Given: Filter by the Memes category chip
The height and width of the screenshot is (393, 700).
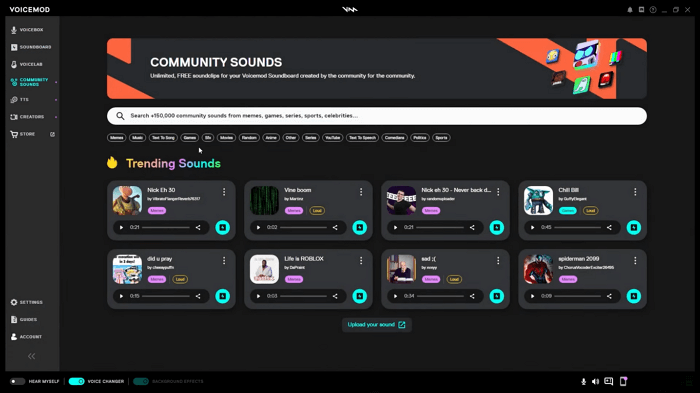Looking at the screenshot, I should click(x=117, y=138).
